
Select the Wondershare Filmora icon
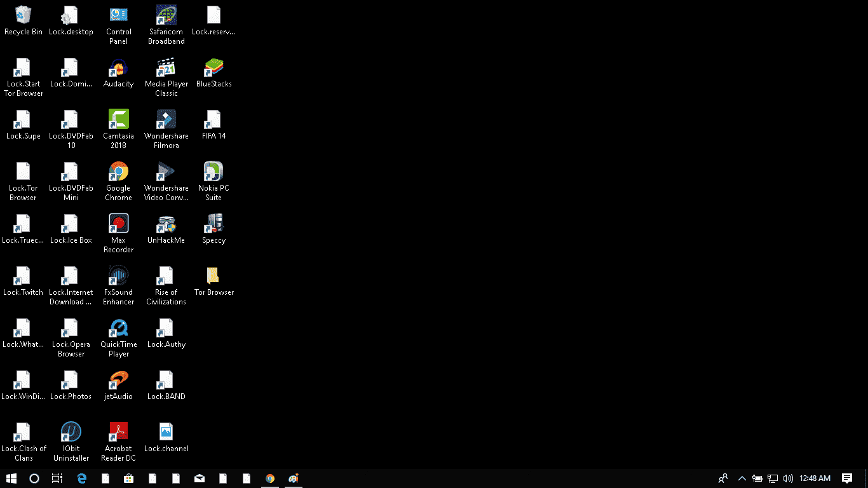166,130
